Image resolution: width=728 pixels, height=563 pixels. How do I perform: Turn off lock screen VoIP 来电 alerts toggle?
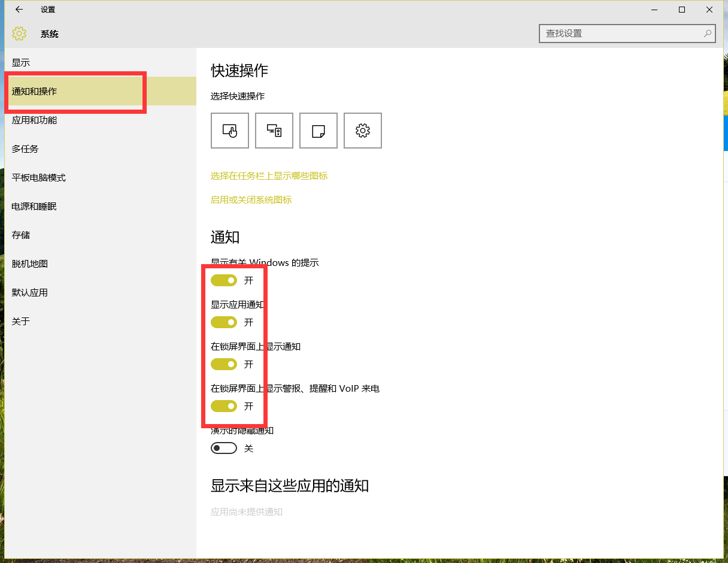click(x=224, y=406)
